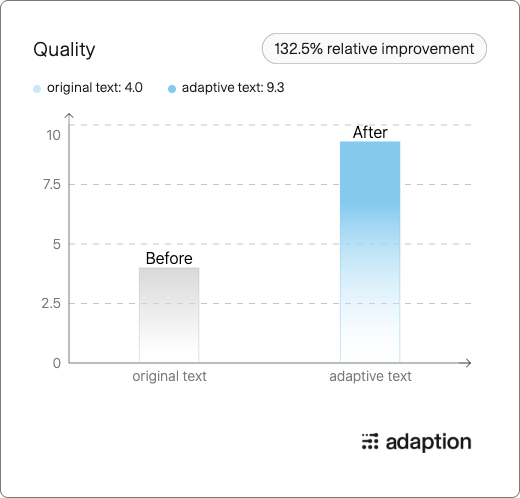Click the x-axis right arrow tip
The width and height of the screenshot is (520, 498).
coord(469,363)
